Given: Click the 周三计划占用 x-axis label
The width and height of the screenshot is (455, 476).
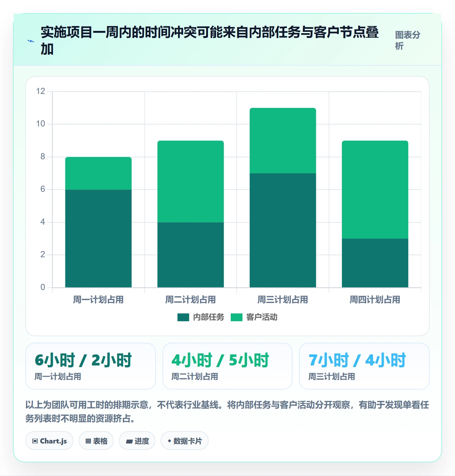Looking at the screenshot, I should coord(283,299).
